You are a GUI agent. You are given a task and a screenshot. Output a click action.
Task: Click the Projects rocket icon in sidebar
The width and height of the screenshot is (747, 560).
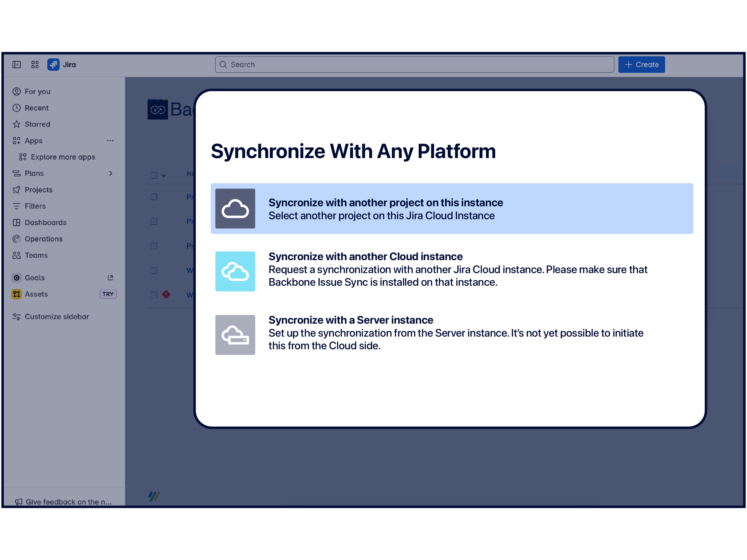[x=17, y=190]
